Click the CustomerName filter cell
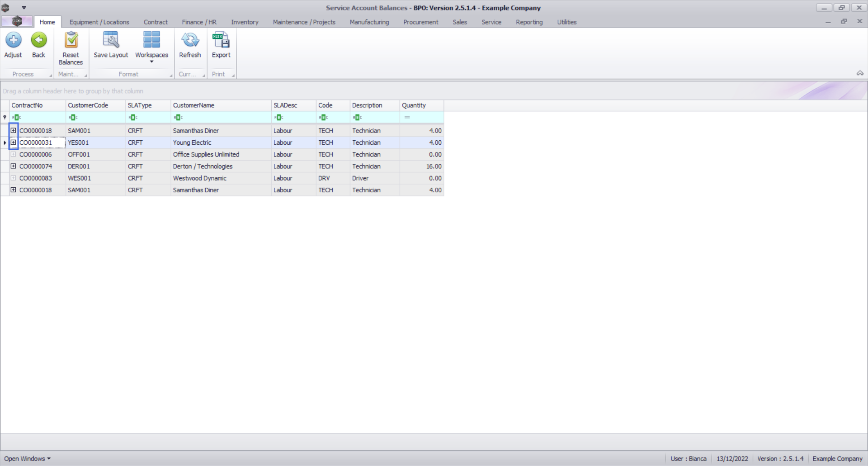The height and width of the screenshot is (466, 868). click(x=221, y=117)
